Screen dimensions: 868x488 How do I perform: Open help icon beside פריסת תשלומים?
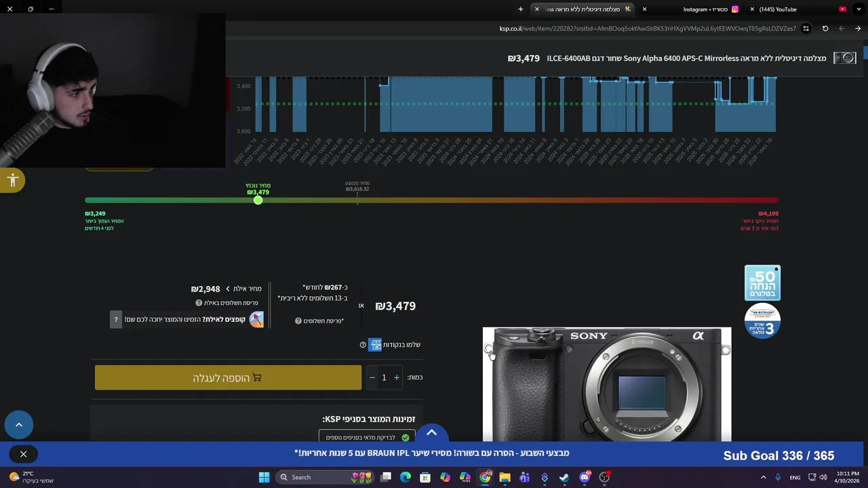[298, 321]
